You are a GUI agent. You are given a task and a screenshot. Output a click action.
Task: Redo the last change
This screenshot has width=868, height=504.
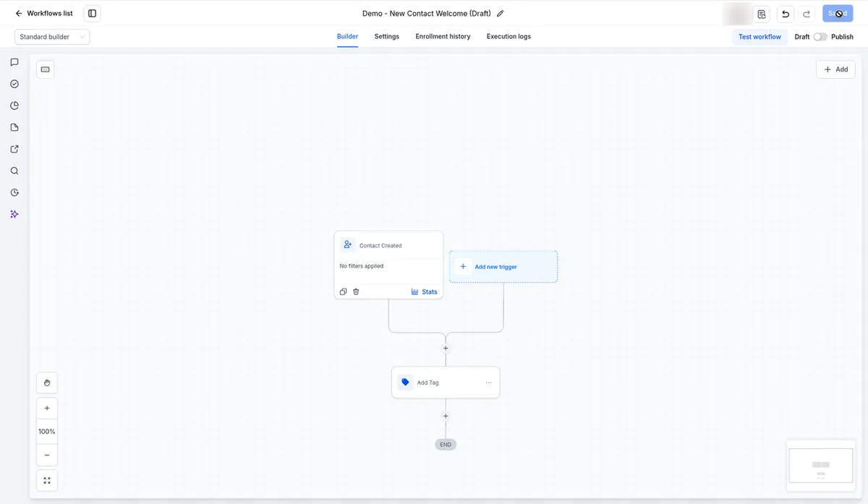coord(807,14)
